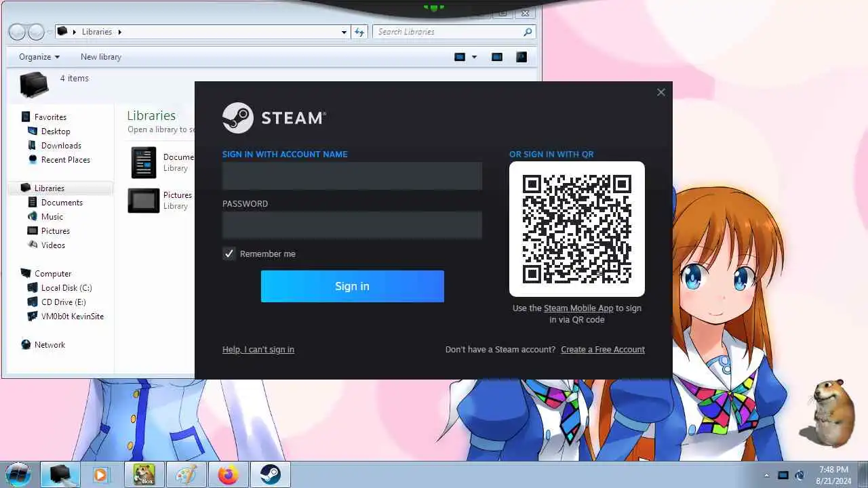Click the Music icon in sidebar
This screenshot has height=488, width=868.
[33, 217]
